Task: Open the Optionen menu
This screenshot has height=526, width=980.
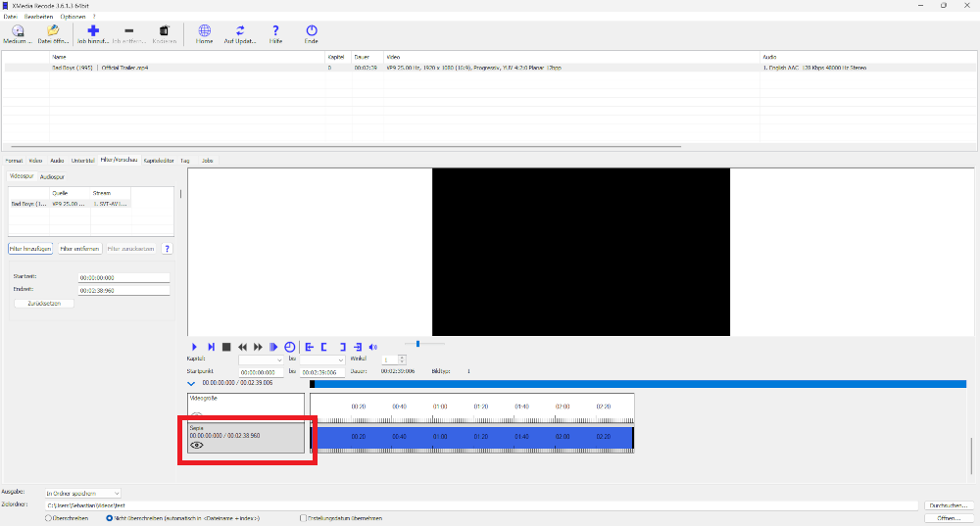Action: [x=73, y=17]
